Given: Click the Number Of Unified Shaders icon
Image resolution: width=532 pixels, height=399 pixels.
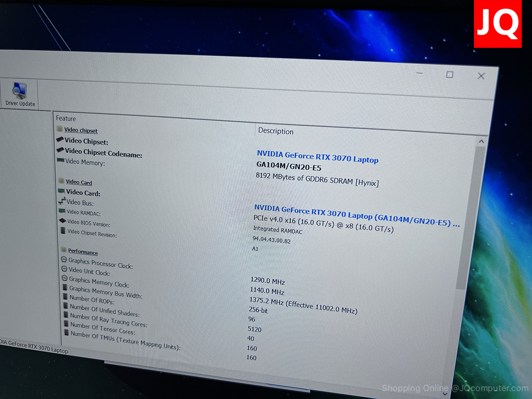Looking at the screenshot, I should [66, 306].
